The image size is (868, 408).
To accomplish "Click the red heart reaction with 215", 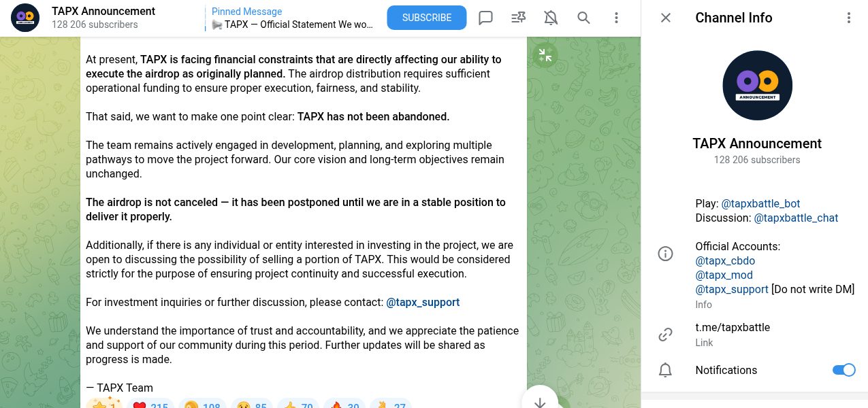I will click(x=150, y=405).
